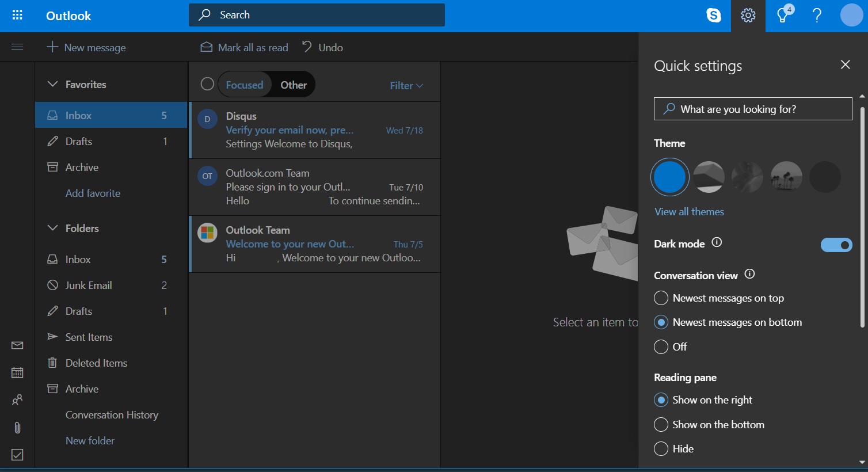The image size is (868, 472).
Task: Click View all themes link
Action: point(689,211)
